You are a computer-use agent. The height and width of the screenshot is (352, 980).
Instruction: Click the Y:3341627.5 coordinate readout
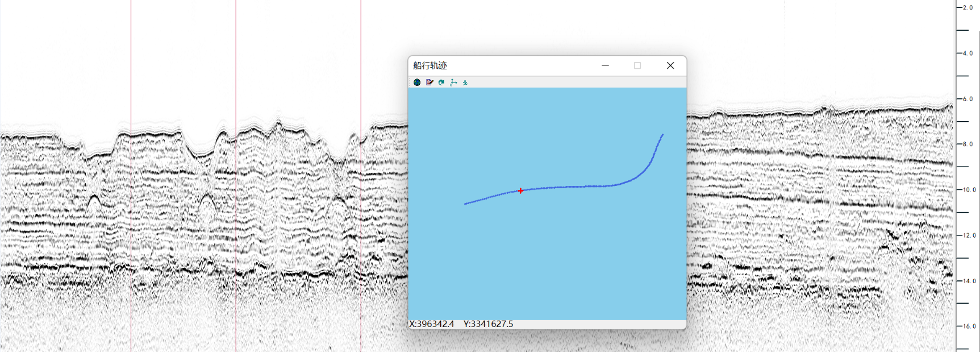tap(488, 324)
